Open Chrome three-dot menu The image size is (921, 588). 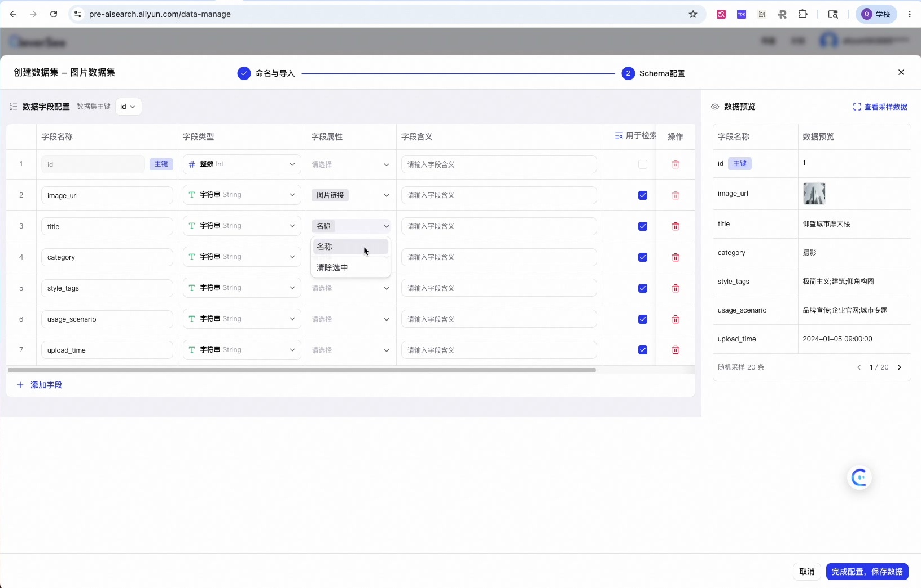click(910, 14)
